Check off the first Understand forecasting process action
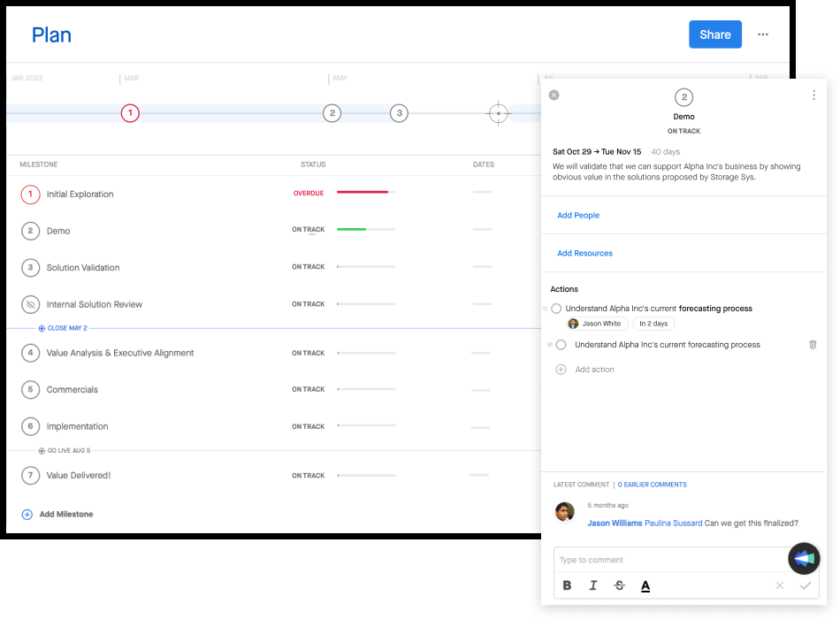 point(558,308)
